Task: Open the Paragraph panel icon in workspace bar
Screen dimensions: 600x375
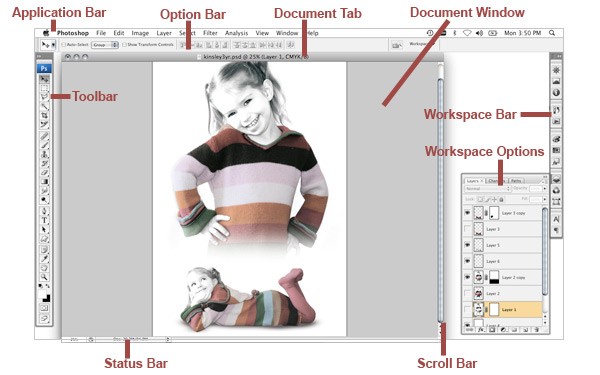Action: 556,230
